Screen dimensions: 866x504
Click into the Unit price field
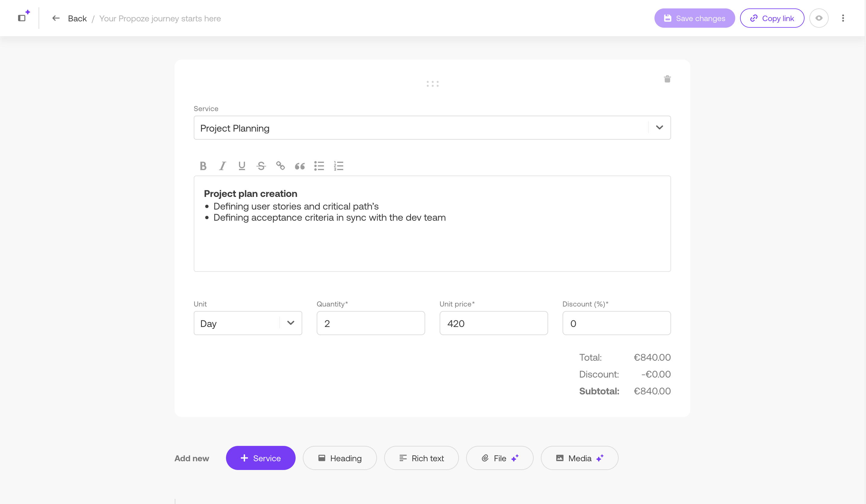point(494,323)
